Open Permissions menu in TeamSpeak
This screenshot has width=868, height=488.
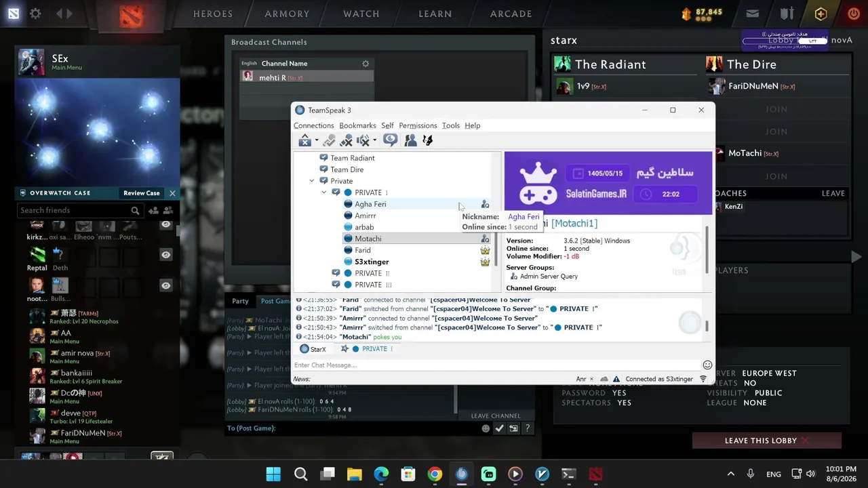point(418,125)
